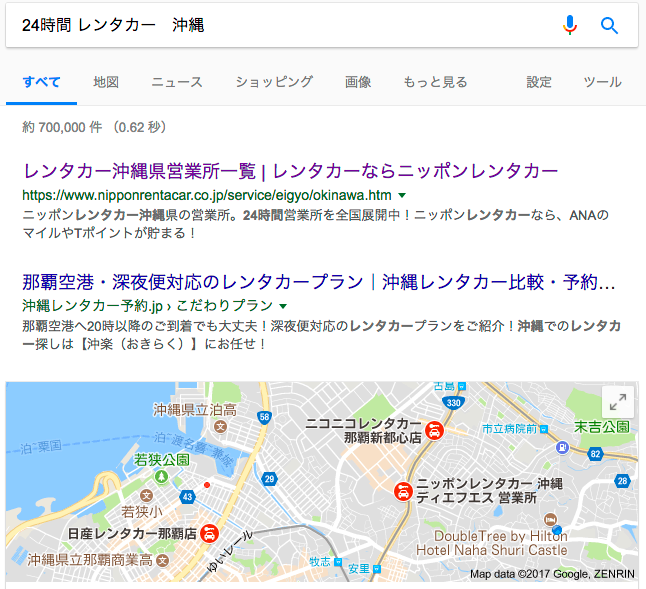Click the gas station icon near 末吉公園
The width and height of the screenshot is (646, 589).
click(x=562, y=447)
